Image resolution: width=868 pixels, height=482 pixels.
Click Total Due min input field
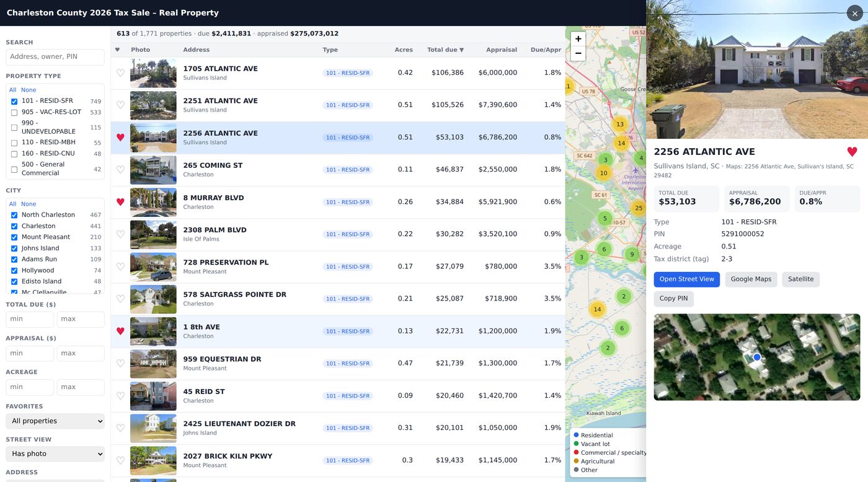[x=30, y=319]
